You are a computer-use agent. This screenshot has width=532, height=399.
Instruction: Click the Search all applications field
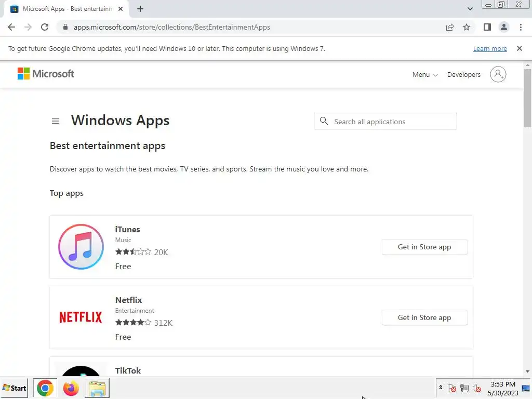[x=385, y=121]
